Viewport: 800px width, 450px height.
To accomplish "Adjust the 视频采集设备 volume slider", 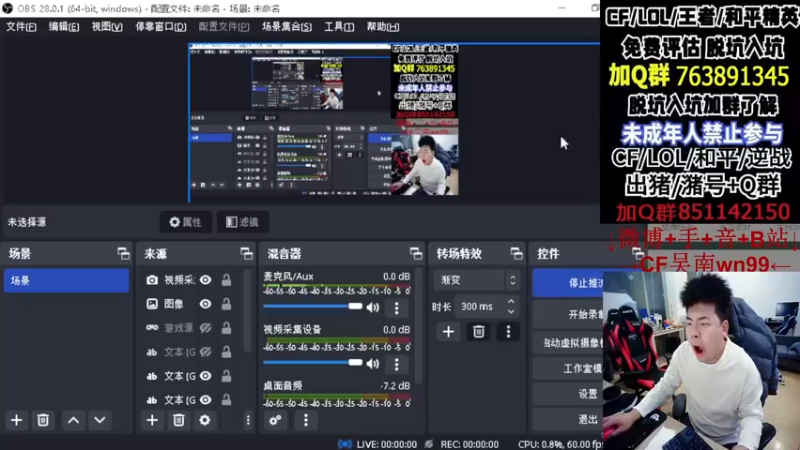I will click(x=313, y=363).
